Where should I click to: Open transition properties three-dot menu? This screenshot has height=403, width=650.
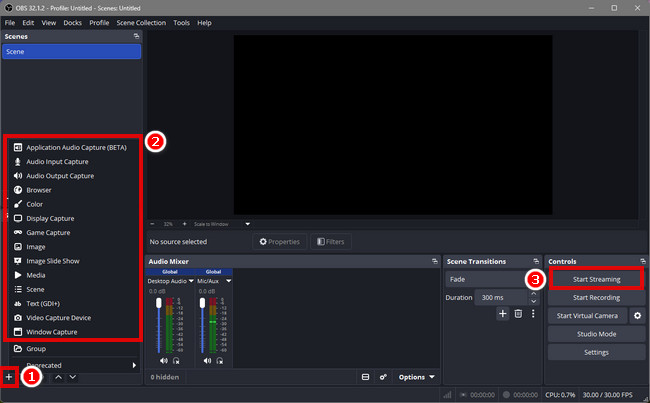click(533, 313)
